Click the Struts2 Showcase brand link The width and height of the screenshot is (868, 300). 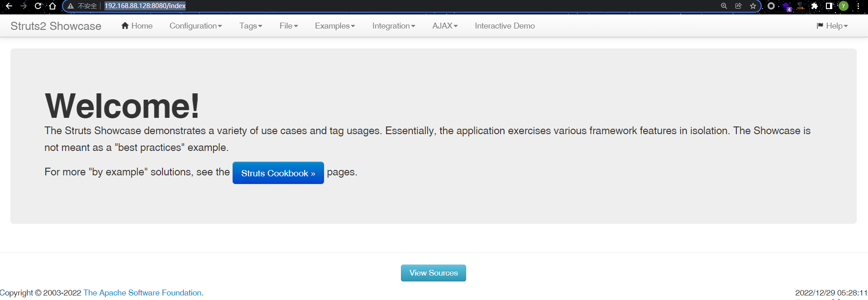pos(56,26)
